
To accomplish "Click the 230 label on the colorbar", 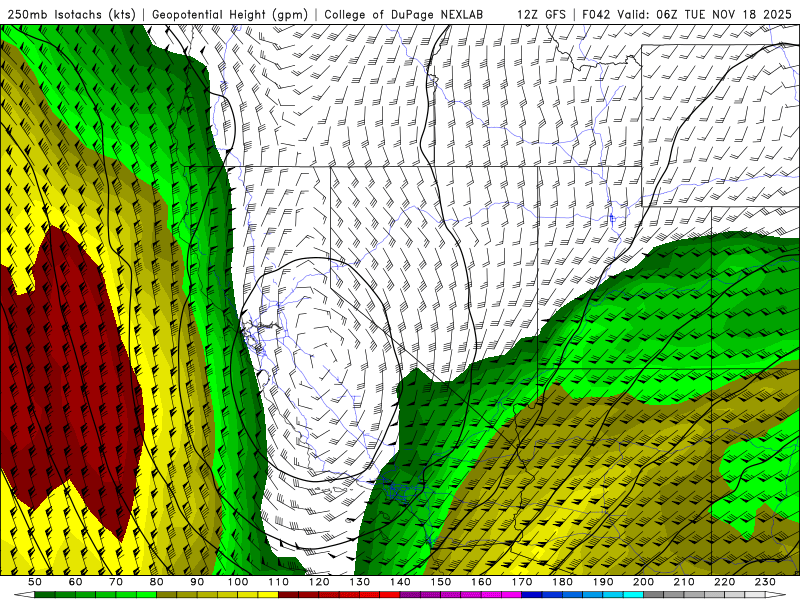I will click(x=765, y=582).
